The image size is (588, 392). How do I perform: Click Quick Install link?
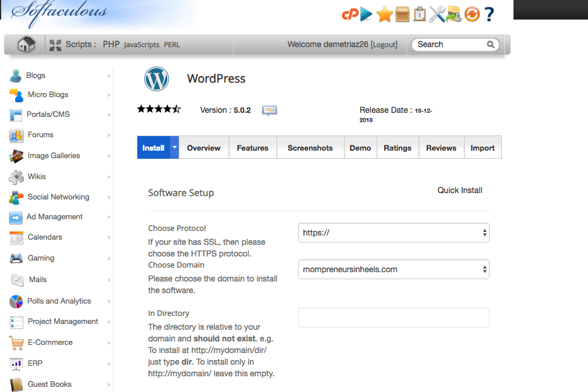pos(460,190)
